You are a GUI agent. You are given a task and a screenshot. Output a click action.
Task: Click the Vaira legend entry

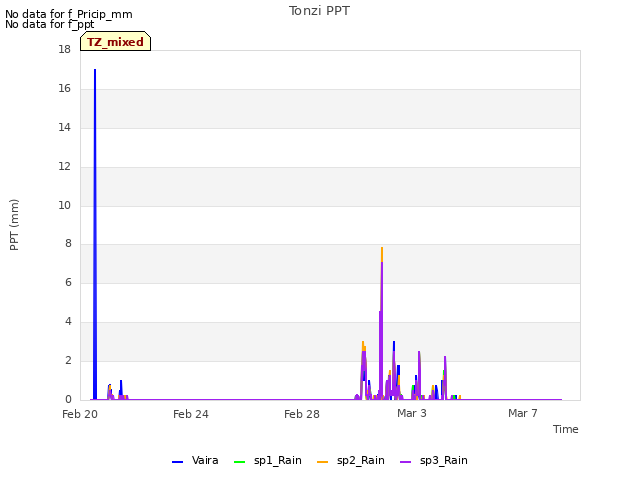coord(195,461)
